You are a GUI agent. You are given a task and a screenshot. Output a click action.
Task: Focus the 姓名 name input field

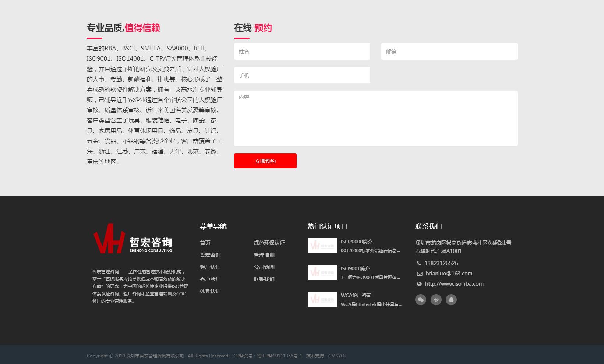[302, 51]
